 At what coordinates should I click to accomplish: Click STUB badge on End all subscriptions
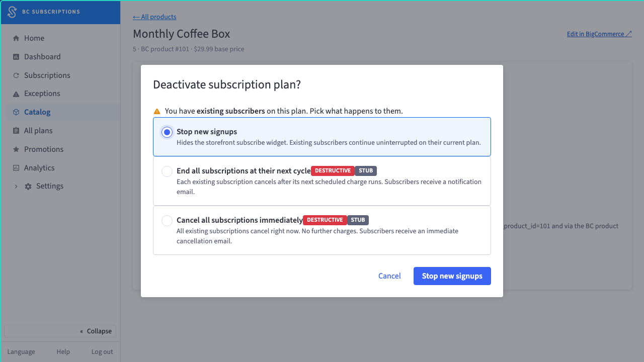(366, 171)
